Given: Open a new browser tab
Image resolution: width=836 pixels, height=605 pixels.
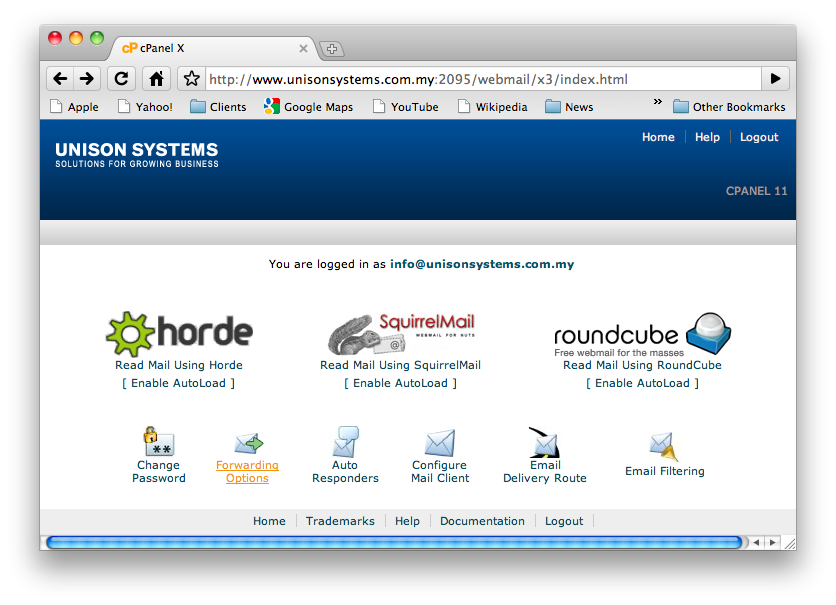Looking at the screenshot, I should (330, 47).
